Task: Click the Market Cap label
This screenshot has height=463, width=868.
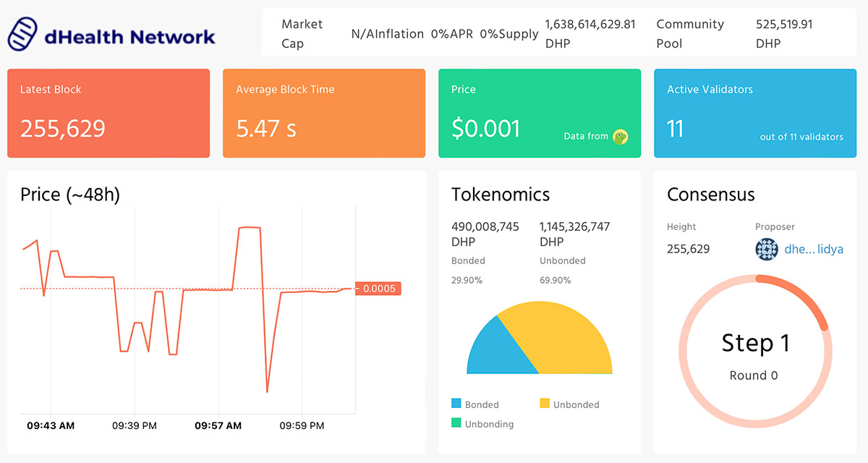Action: 302,33
